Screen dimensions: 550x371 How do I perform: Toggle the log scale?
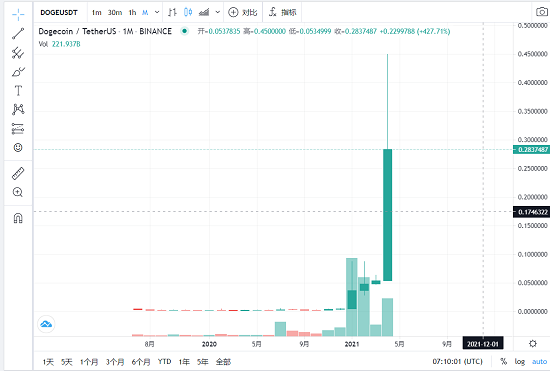coord(520,362)
